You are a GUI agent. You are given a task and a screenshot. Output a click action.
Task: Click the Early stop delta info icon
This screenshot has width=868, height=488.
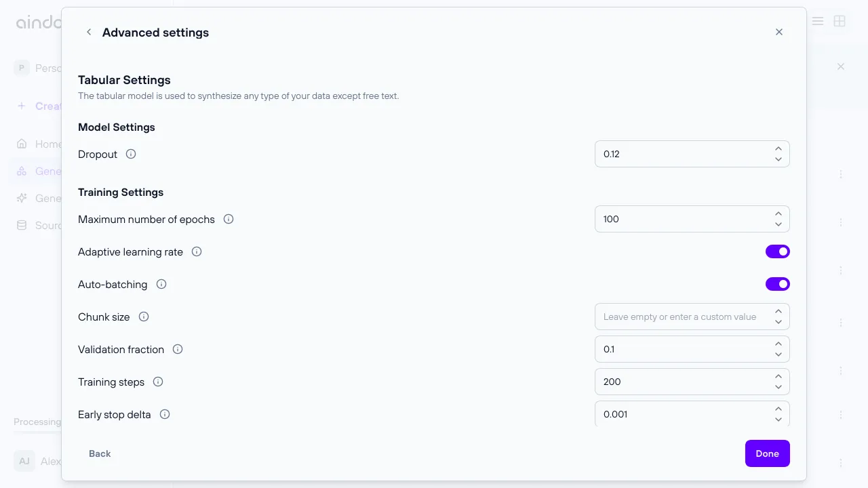coord(164,414)
